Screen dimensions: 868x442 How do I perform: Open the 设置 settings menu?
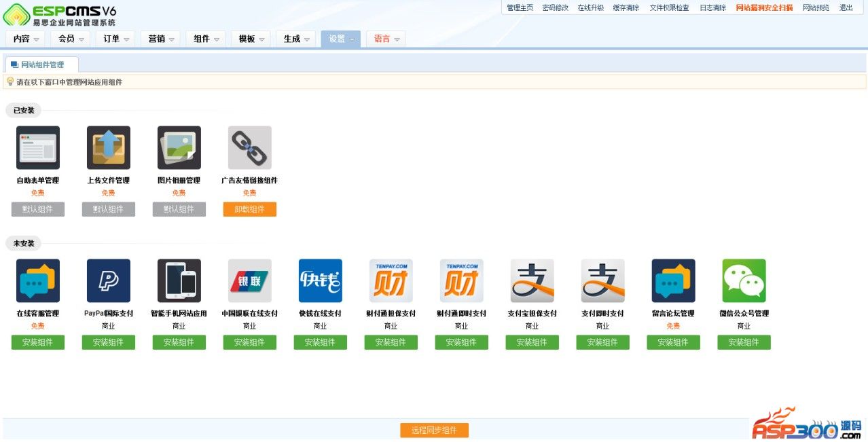341,39
